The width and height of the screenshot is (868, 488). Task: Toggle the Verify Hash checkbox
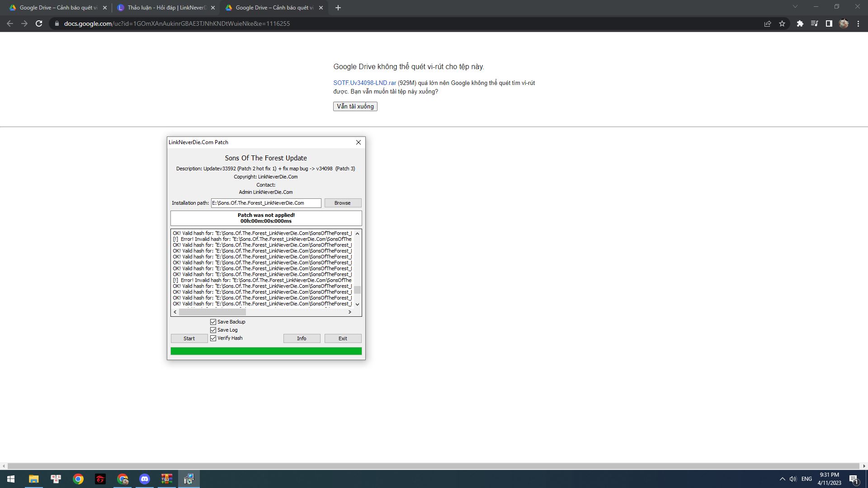tap(213, 338)
